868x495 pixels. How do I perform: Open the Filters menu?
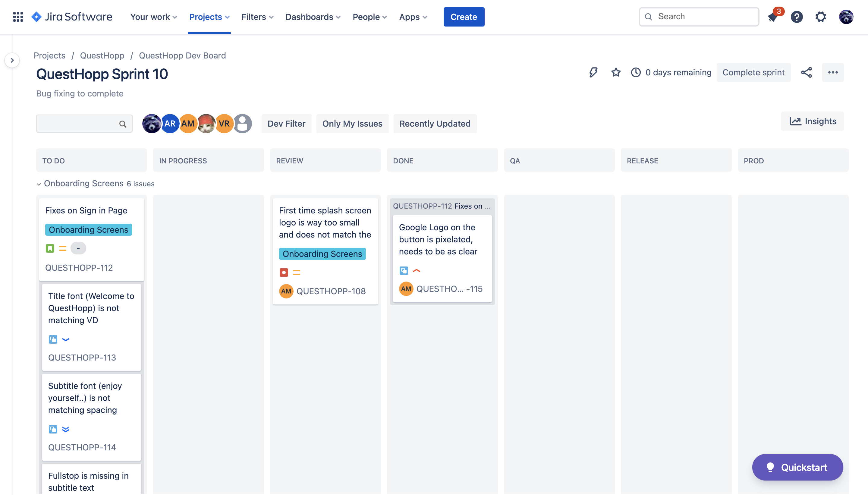click(x=257, y=17)
